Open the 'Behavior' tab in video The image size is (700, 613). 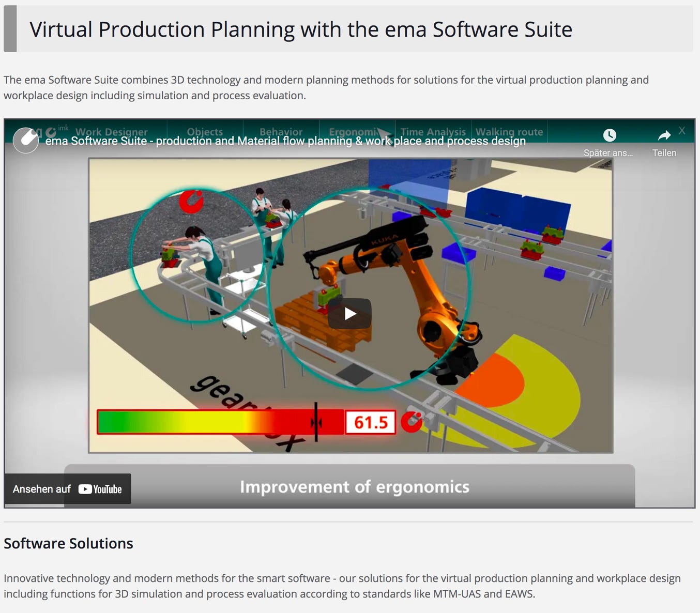click(x=281, y=131)
